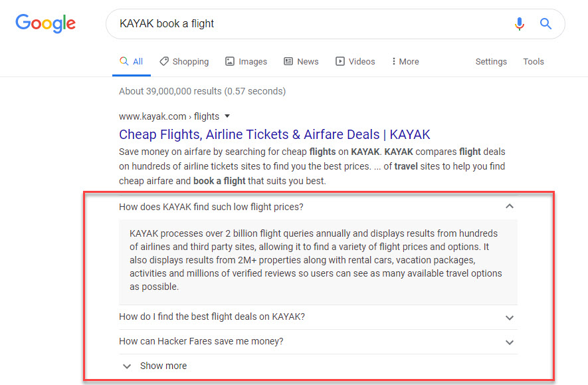The height and width of the screenshot is (385, 588).
Task: Click the www.kayak.com › flights URL
Action: [x=169, y=116]
